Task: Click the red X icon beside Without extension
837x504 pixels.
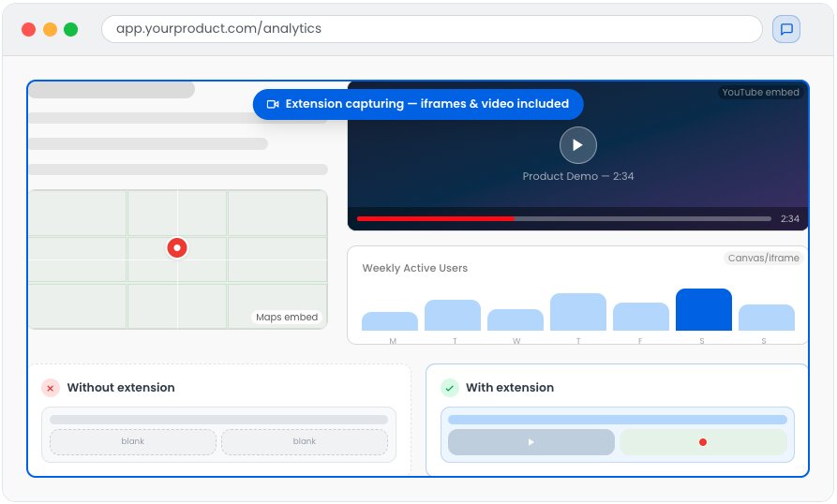Action: (x=51, y=388)
